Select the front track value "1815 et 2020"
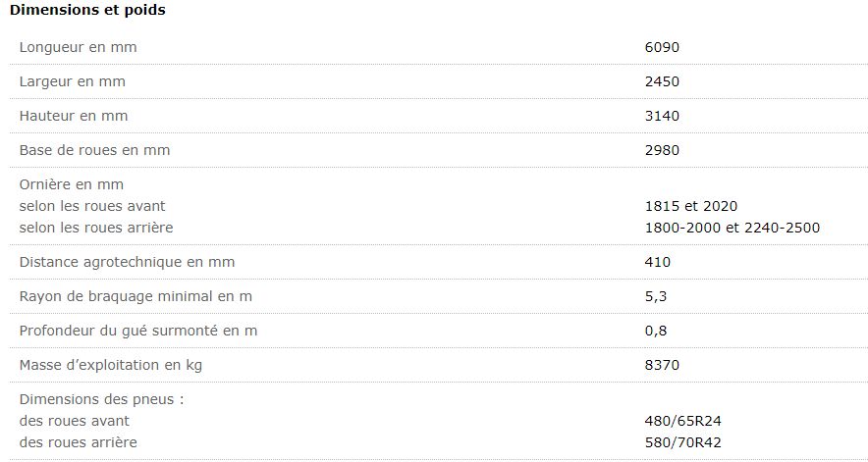Viewport: 868px width, 462px height. 690,206
